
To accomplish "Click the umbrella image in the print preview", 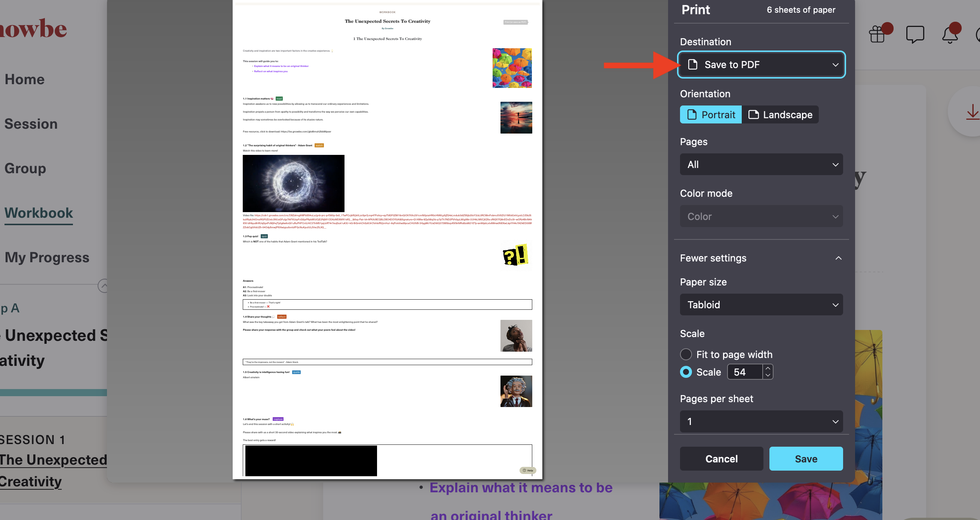I will pos(512,68).
